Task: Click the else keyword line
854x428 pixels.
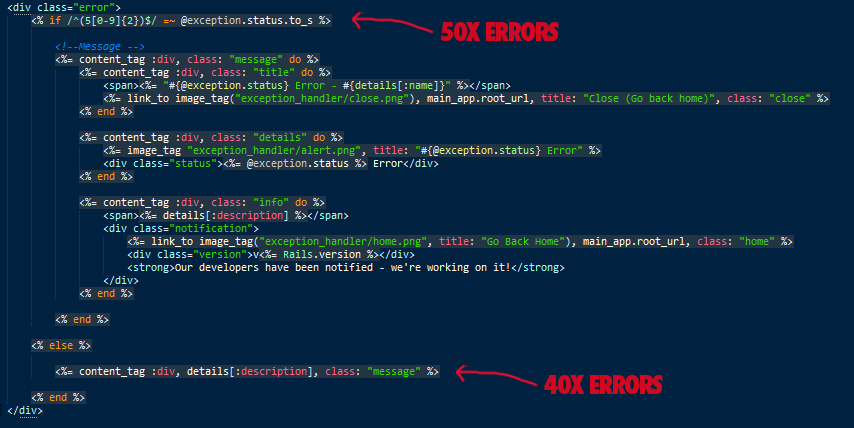Action: (61, 345)
